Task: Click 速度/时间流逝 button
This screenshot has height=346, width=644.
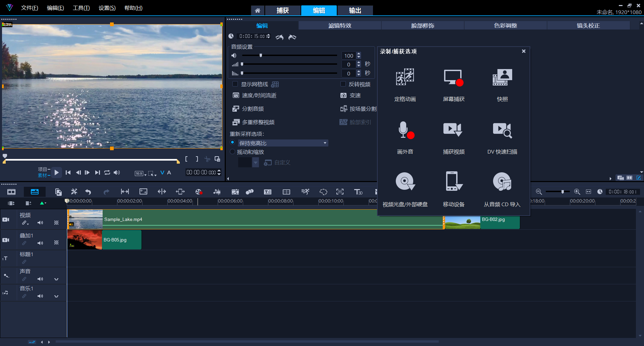Action: [x=255, y=96]
